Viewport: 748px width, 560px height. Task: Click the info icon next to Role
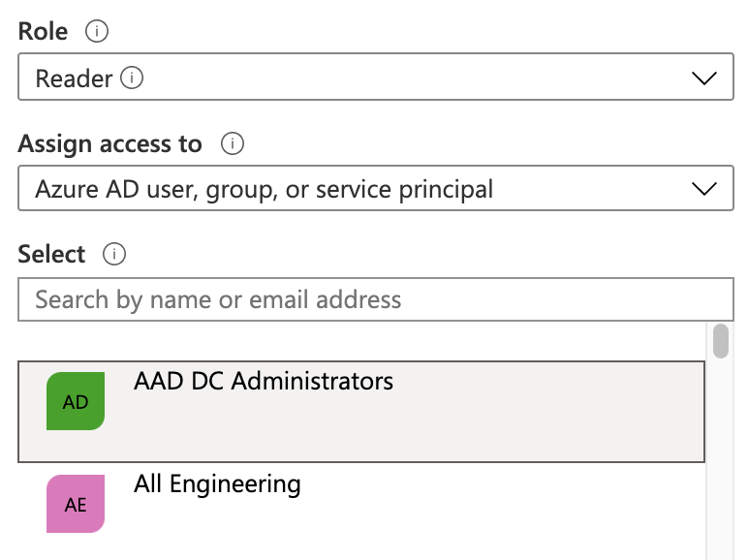pos(97,32)
